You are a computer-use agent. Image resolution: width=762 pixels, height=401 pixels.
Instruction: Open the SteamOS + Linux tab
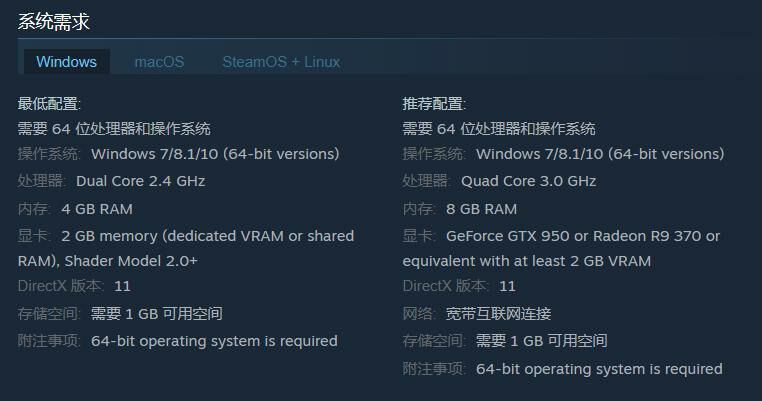pyautogui.click(x=281, y=62)
